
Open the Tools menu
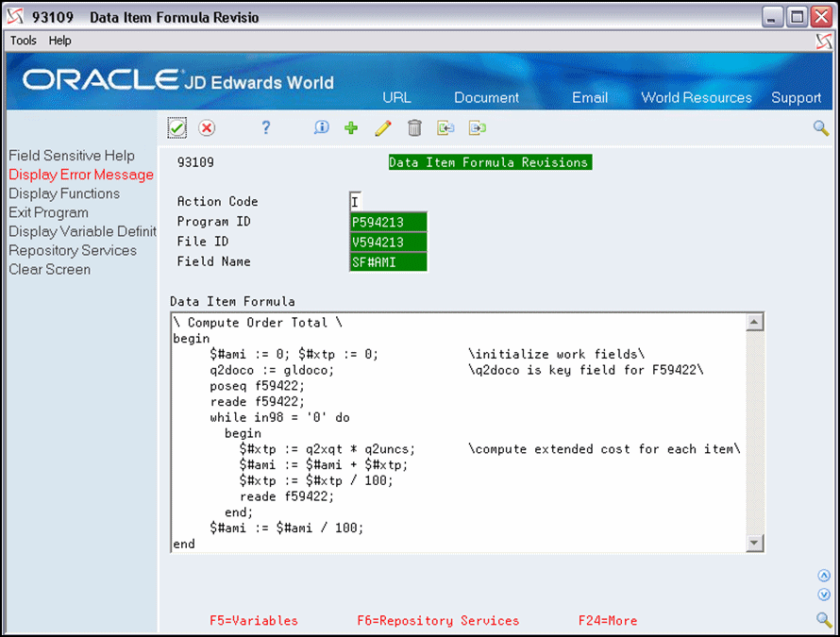point(24,41)
